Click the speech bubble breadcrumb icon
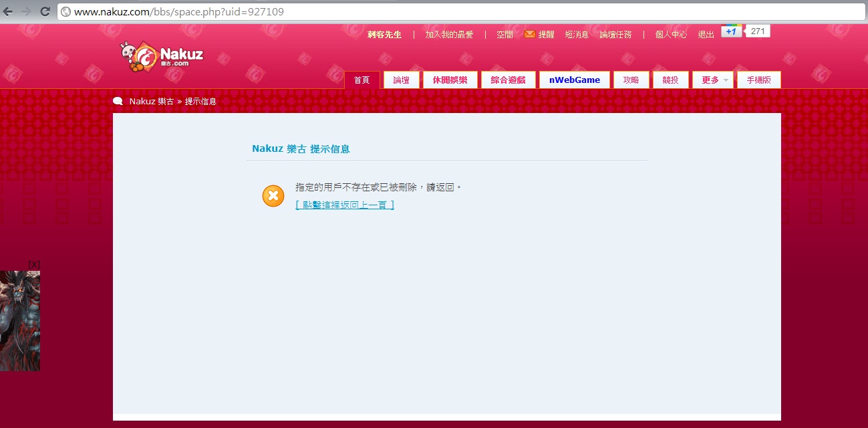 pyautogui.click(x=118, y=102)
